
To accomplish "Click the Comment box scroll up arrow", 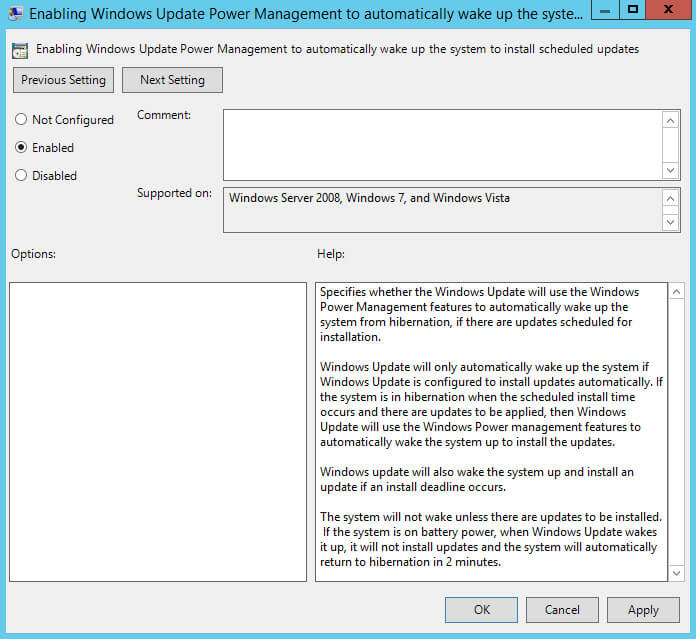I will tap(671, 121).
